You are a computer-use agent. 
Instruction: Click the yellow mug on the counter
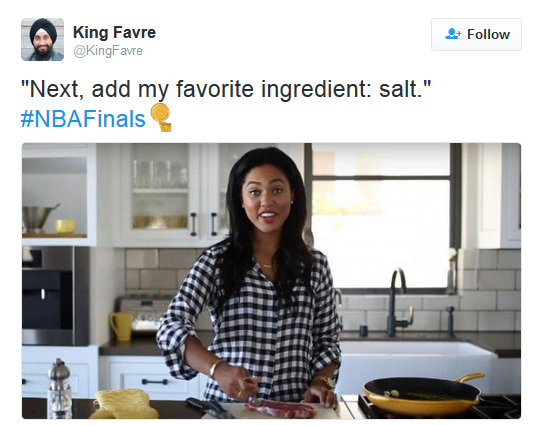click(x=121, y=326)
